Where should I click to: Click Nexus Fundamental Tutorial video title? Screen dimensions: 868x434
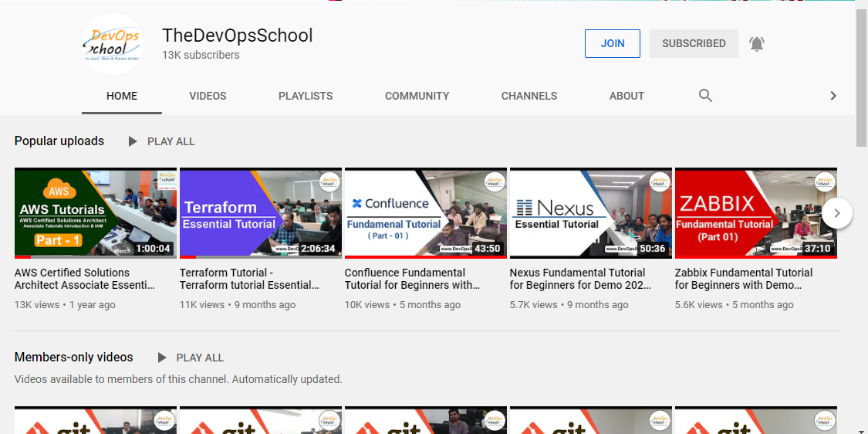pos(580,279)
